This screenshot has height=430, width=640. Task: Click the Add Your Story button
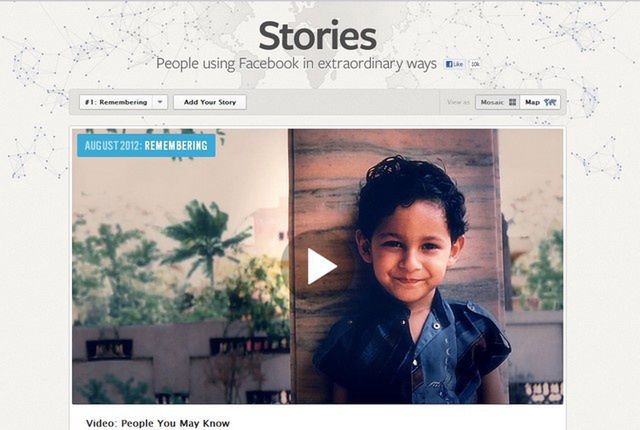point(210,102)
